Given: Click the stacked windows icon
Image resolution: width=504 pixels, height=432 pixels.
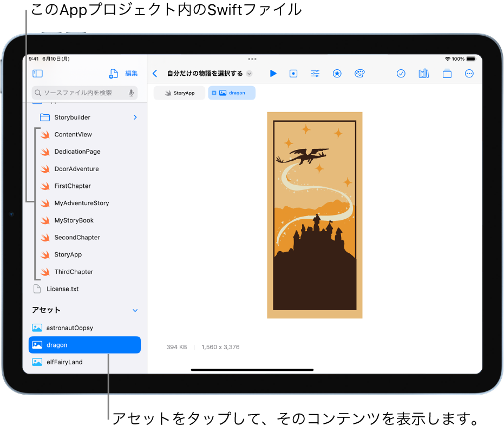Looking at the screenshot, I should tap(447, 74).
